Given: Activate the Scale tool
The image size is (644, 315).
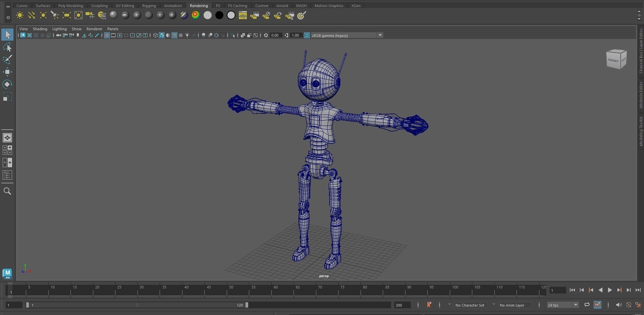Looking at the screenshot, I should pos(7,97).
